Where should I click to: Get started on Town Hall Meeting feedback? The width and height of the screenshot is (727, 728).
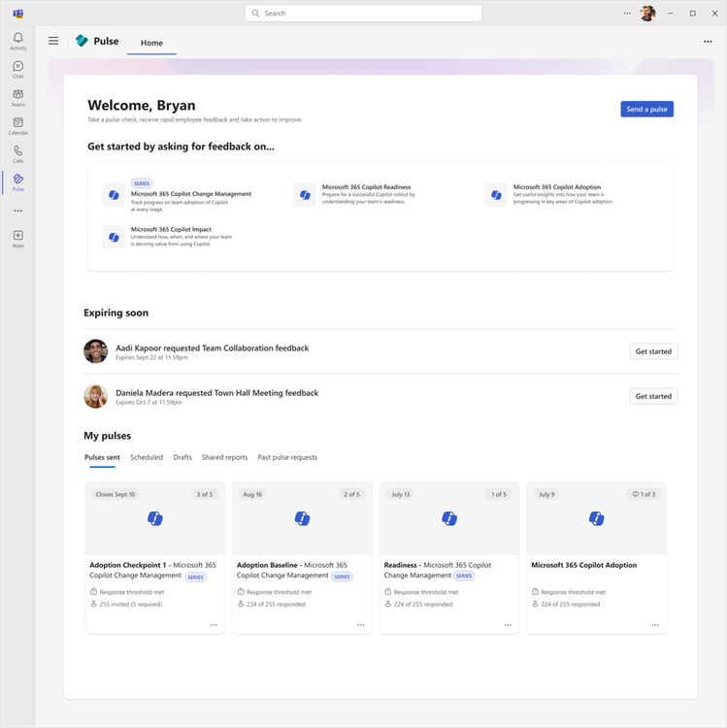[653, 396]
